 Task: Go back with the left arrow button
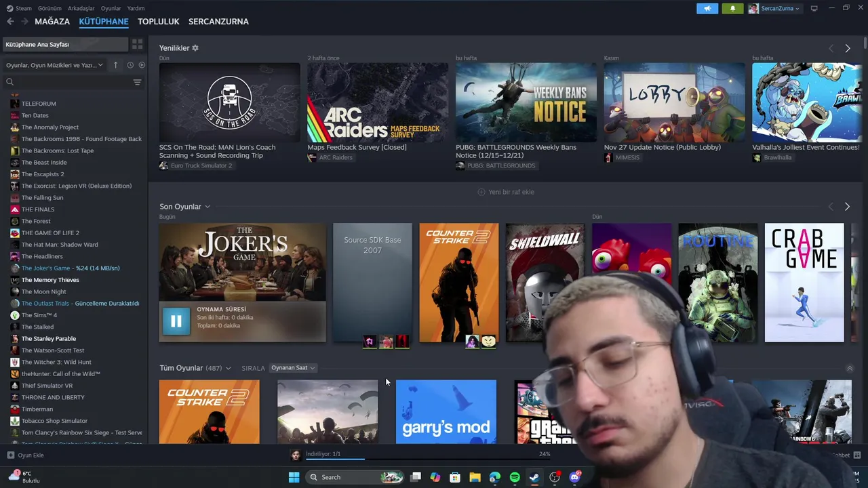[x=10, y=22]
